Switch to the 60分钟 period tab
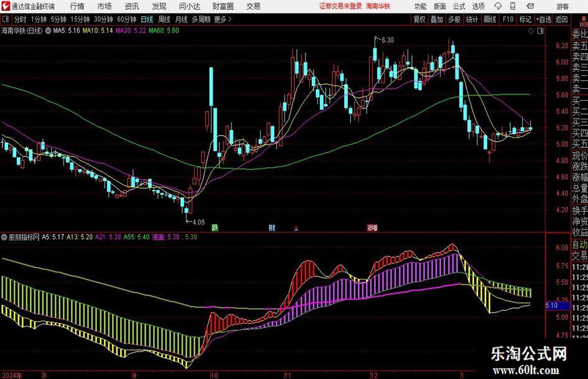 click(x=127, y=19)
